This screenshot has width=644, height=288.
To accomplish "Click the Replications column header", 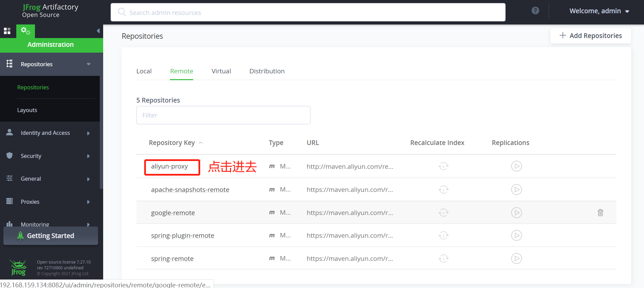I will [510, 143].
